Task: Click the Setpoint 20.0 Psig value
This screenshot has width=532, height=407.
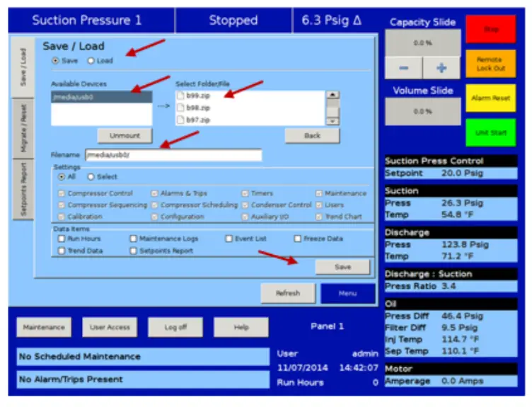Action: click(462, 173)
